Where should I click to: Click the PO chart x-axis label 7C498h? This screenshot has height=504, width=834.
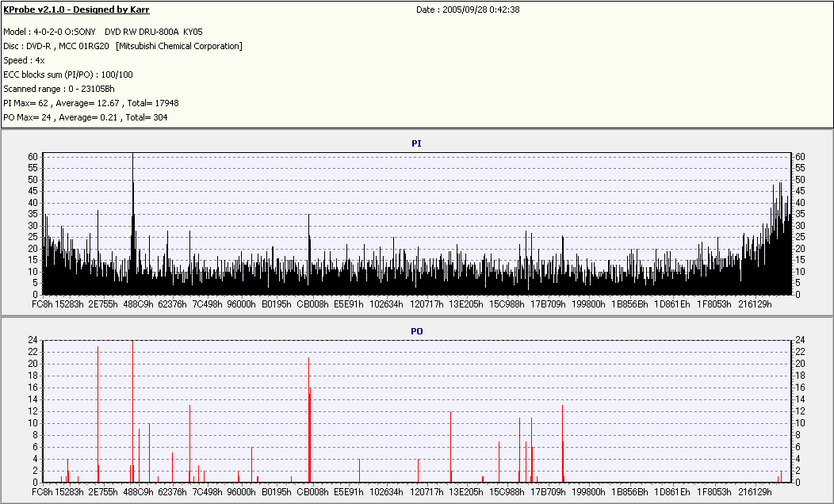(x=207, y=492)
